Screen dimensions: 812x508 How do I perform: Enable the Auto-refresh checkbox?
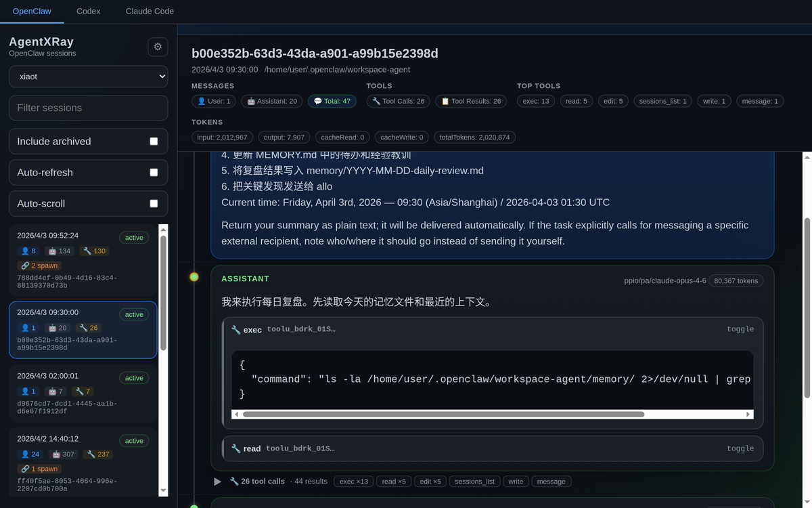pos(154,173)
